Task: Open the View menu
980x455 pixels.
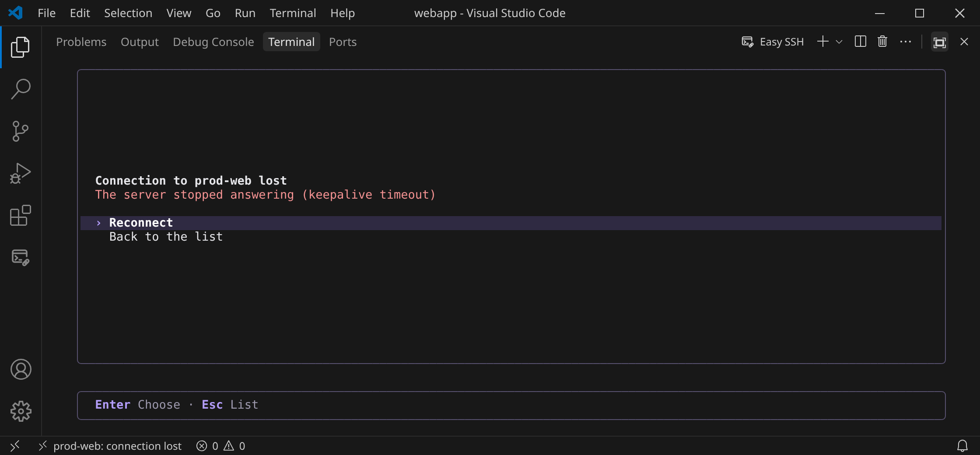Action: coord(179,13)
